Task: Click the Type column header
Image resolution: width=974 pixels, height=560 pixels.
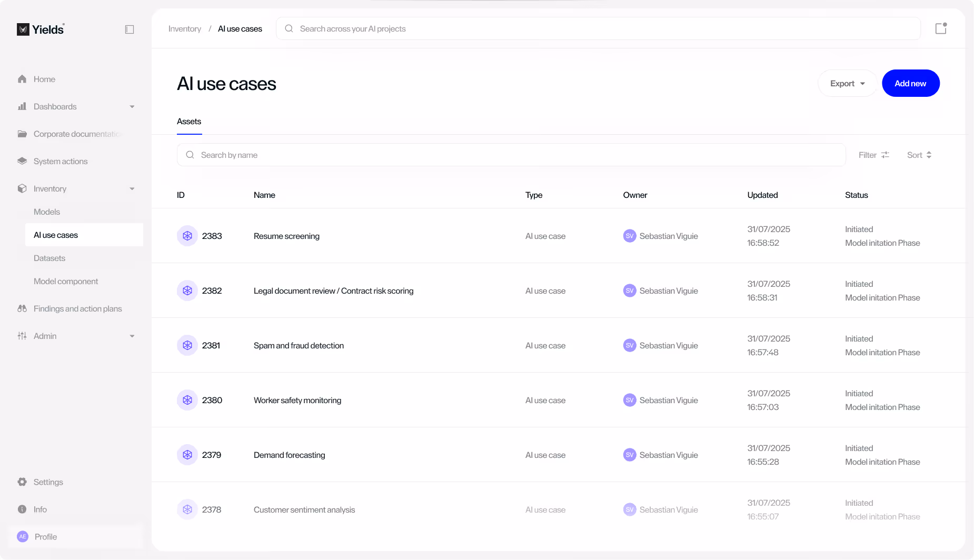Action: click(x=534, y=195)
